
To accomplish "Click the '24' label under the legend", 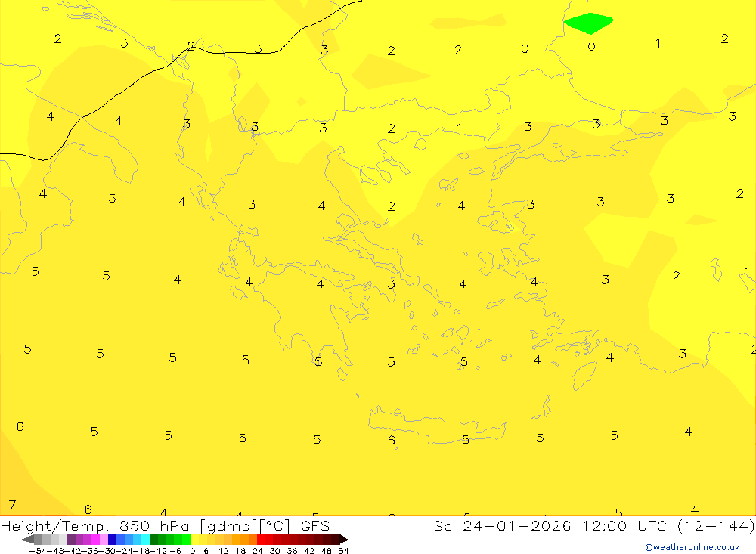I will [x=258, y=551].
